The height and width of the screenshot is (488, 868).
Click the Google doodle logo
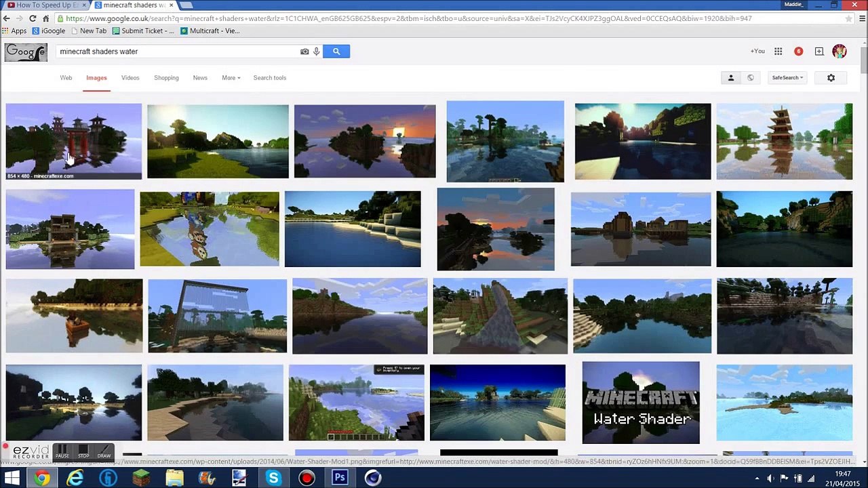[26, 52]
